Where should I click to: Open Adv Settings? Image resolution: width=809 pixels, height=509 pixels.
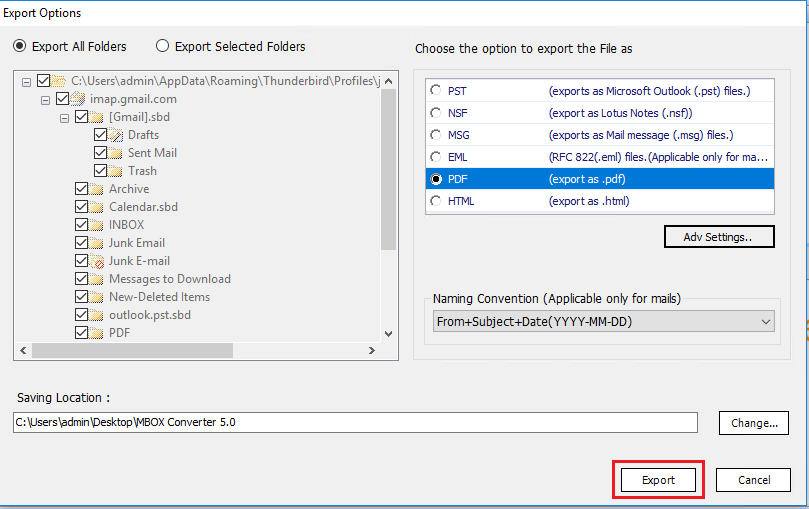(719, 237)
